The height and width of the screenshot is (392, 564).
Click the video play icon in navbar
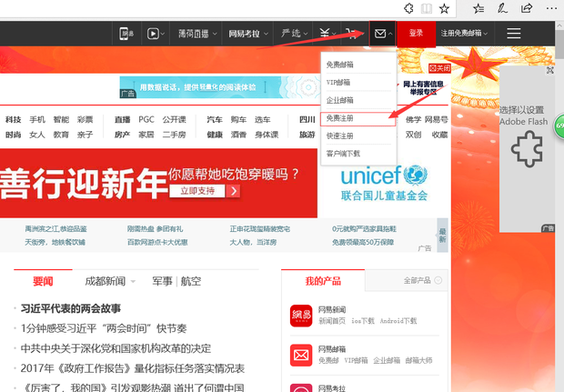click(153, 34)
